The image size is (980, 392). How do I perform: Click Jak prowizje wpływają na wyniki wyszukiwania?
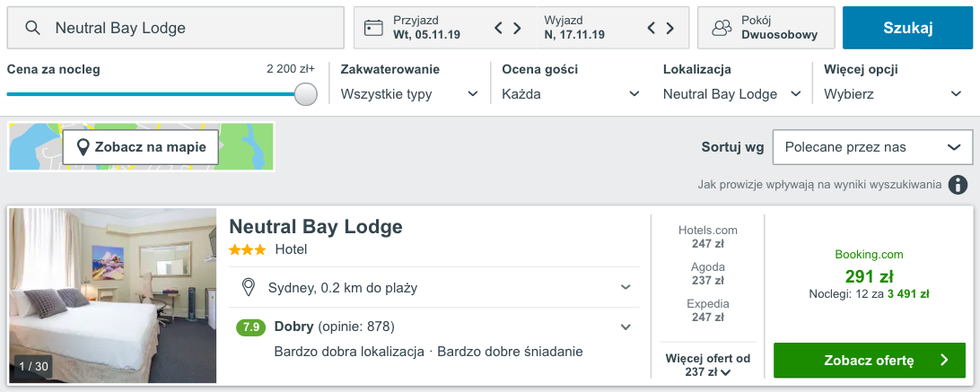click(819, 185)
